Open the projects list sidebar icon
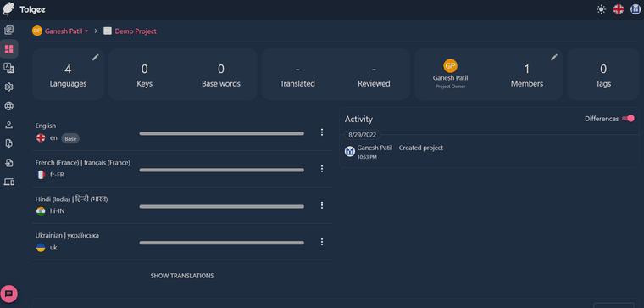Screen dimensions: 644x308 (x=8, y=30)
